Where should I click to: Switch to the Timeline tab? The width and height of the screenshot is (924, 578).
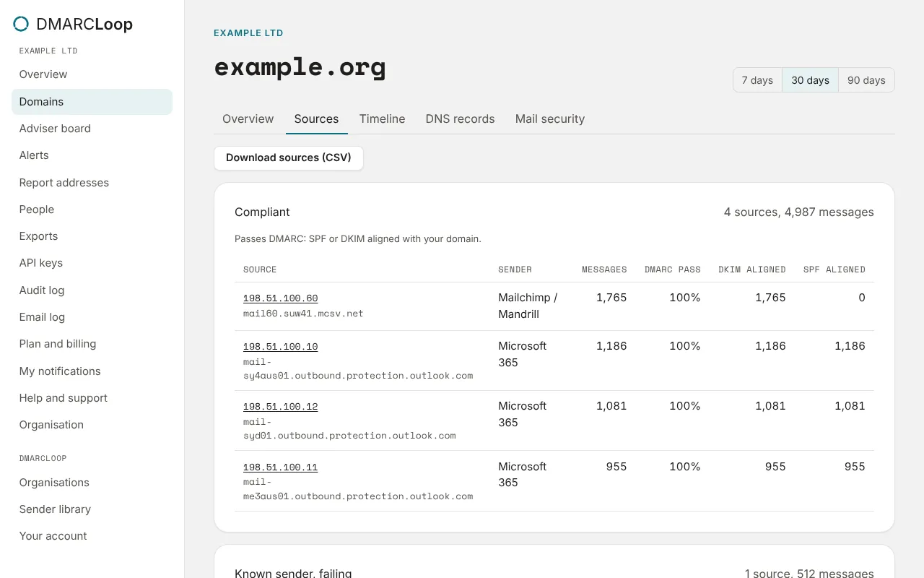point(383,119)
